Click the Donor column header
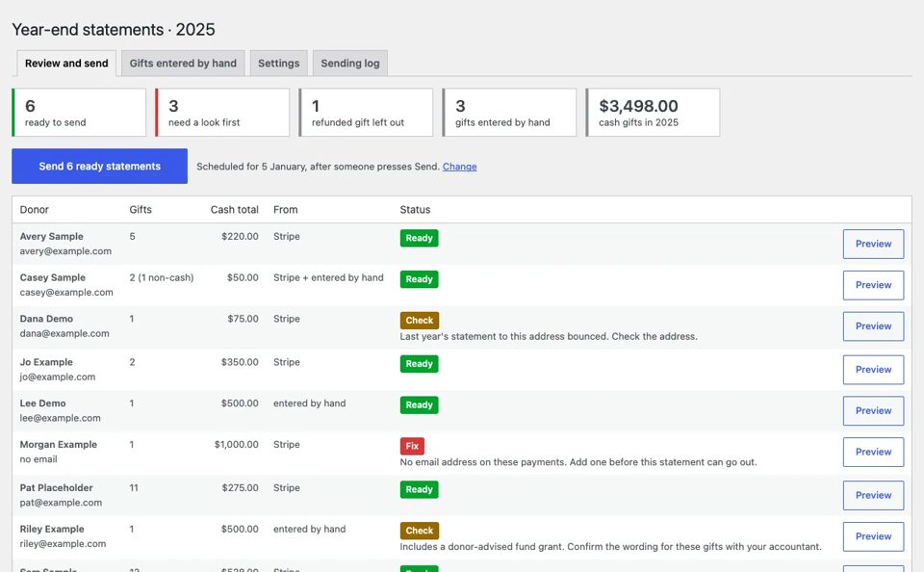Screen dimensions: 924x572 (x=35, y=209)
